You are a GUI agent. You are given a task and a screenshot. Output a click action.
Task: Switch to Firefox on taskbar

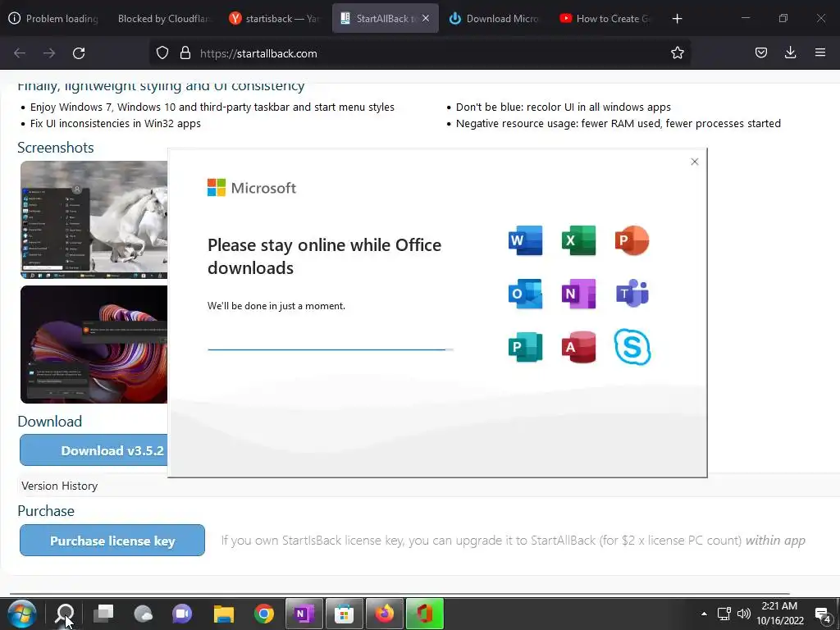pos(384,614)
